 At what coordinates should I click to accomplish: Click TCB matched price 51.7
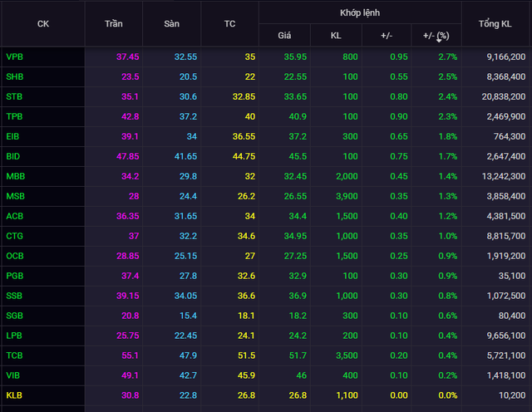(298, 356)
